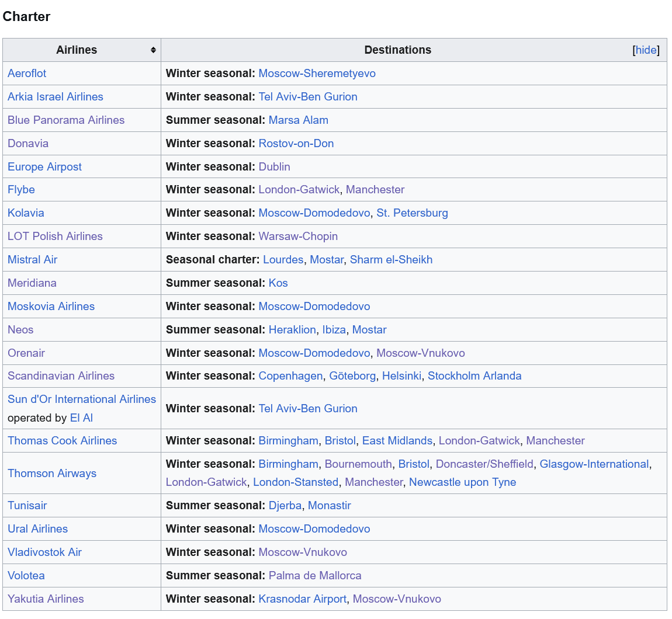Click the Marsa Alam destination link
The height and width of the screenshot is (619, 672).
(298, 120)
